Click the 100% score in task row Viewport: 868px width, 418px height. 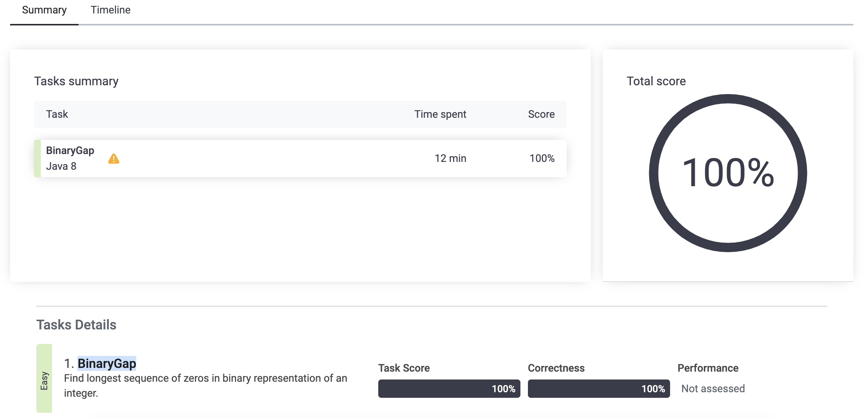point(542,159)
